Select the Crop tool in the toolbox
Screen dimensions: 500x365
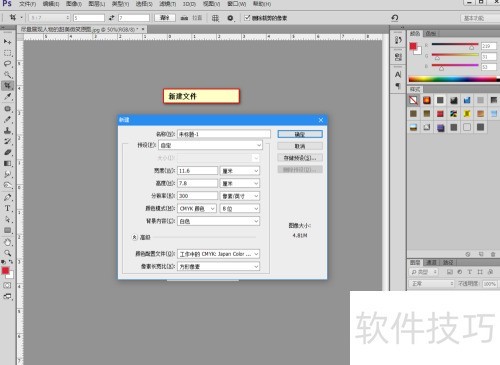[7, 86]
